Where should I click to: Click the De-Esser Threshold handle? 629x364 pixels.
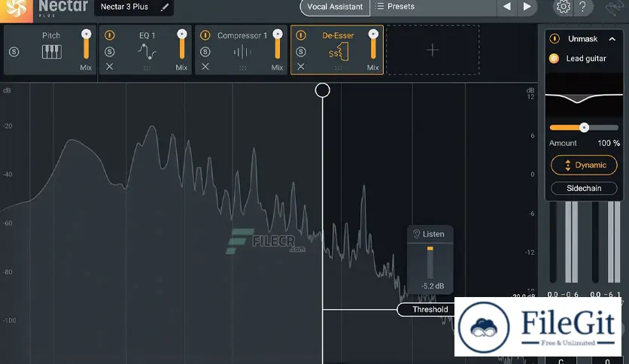(430, 310)
